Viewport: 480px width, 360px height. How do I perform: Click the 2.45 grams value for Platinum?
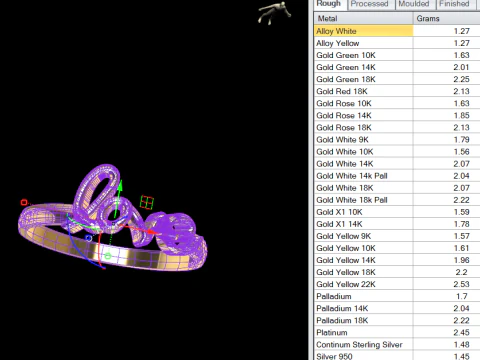pyautogui.click(x=462, y=332)
